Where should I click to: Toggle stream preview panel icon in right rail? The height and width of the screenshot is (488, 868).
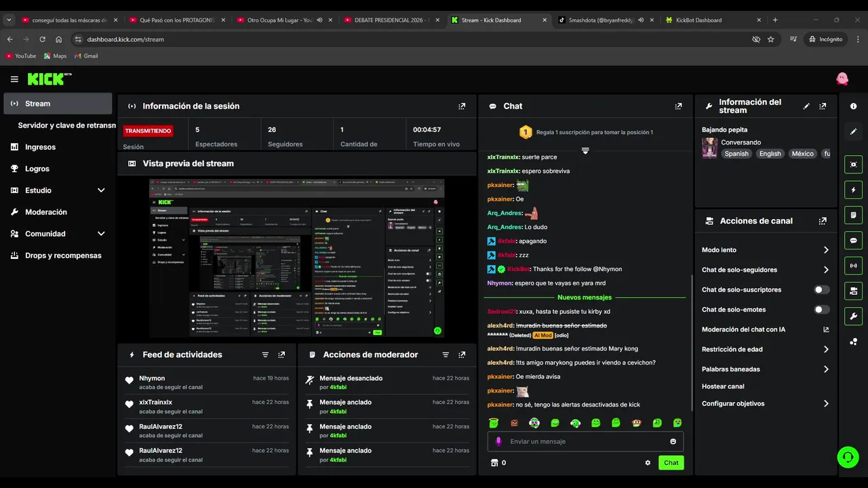coord(853,165)
